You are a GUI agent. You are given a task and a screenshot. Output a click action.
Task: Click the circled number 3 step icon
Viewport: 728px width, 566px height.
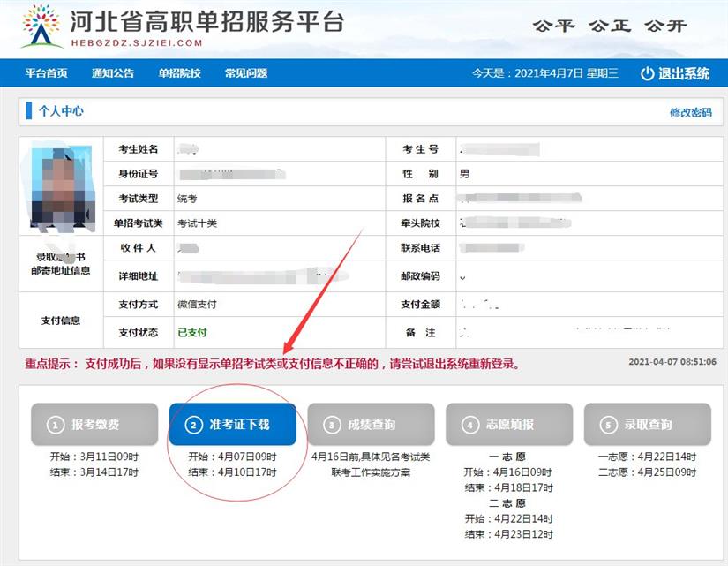(x=332, y=425)
